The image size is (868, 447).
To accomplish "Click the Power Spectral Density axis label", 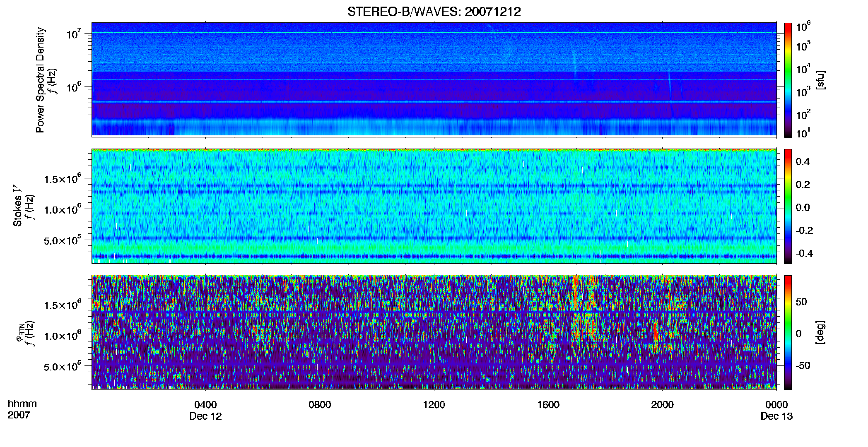I will tap(40, 80).
